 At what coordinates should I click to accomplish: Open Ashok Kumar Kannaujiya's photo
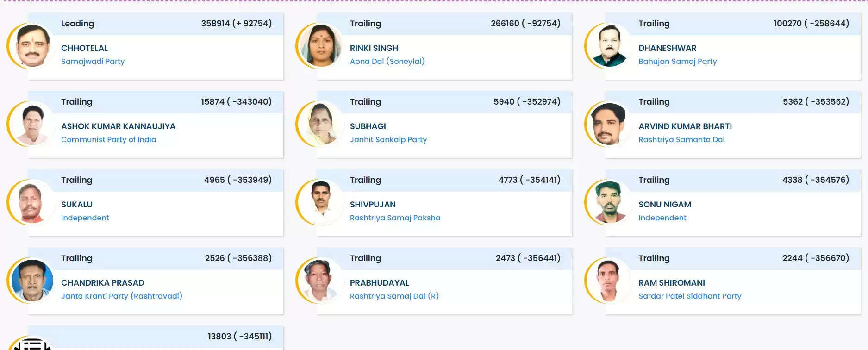(x=32, y=125)
